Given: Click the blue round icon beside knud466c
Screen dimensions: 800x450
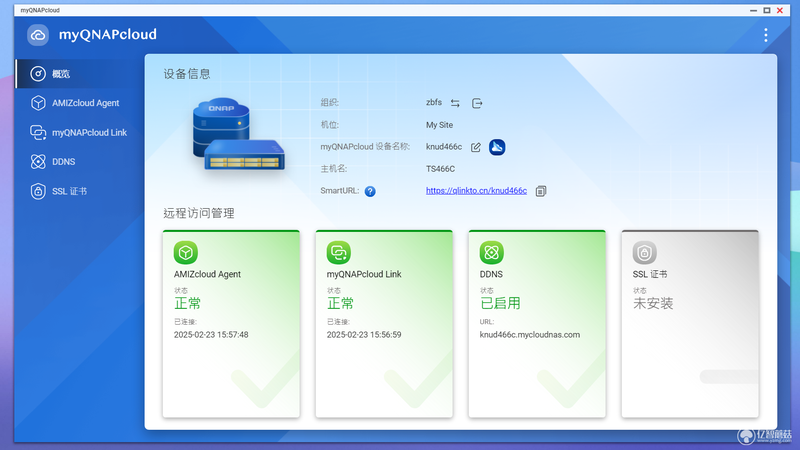Looking at the screenshot, I should 497,147.
